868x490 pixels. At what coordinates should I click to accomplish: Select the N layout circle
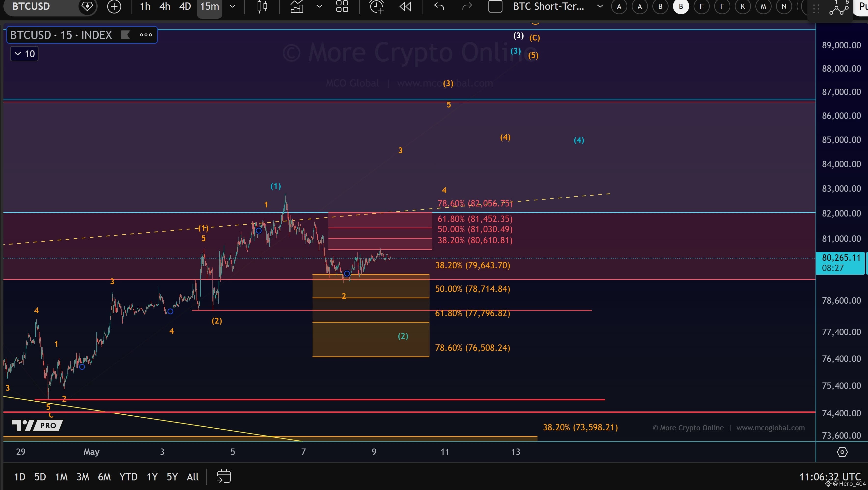click(x=784, y=6)
